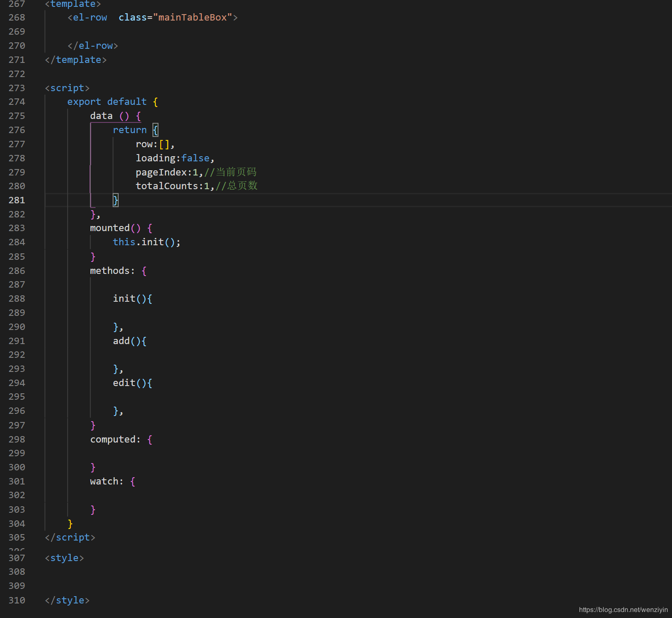The width and height of the screenshot is (672, 618).
Task: Click the "return" keyword
Action: (x=130, y=130)
